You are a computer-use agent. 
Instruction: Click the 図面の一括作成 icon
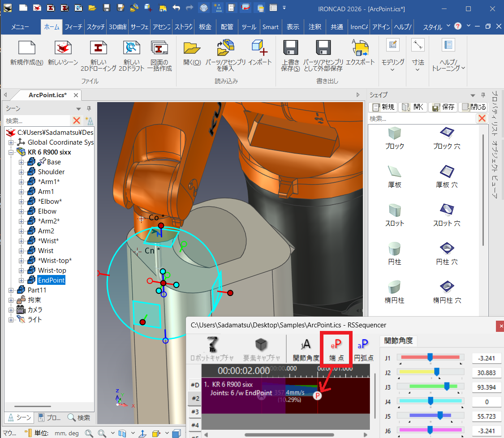(x=159, y=48)
